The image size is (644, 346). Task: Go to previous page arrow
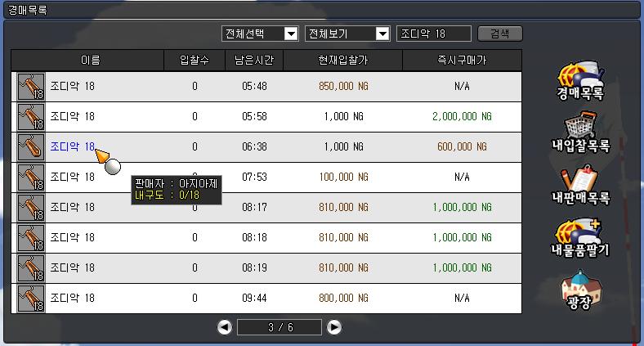pyautogui.click(x=225, y=327)
